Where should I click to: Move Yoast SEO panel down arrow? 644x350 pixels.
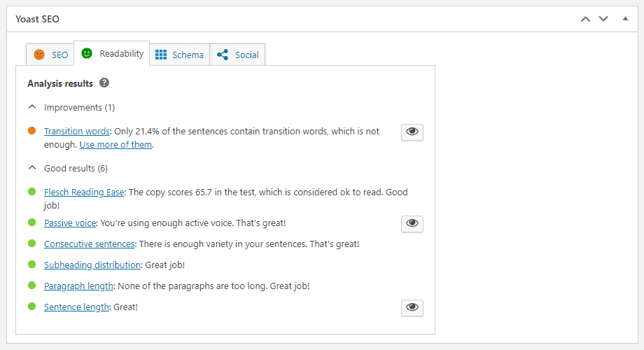603,19
